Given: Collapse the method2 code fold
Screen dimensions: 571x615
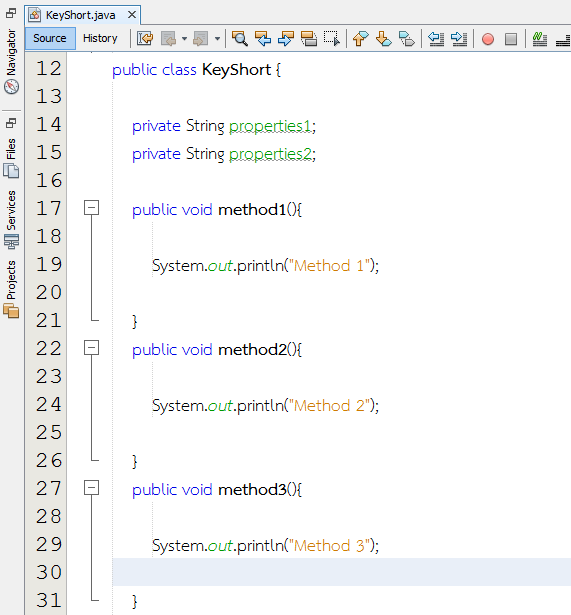Looking at the screenshot, I should [91, 348].
